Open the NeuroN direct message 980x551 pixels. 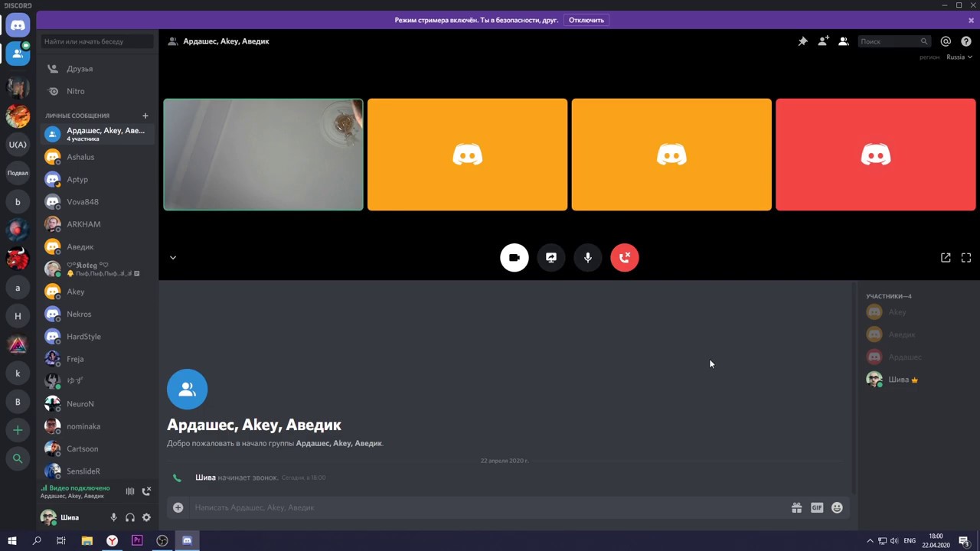97,404
